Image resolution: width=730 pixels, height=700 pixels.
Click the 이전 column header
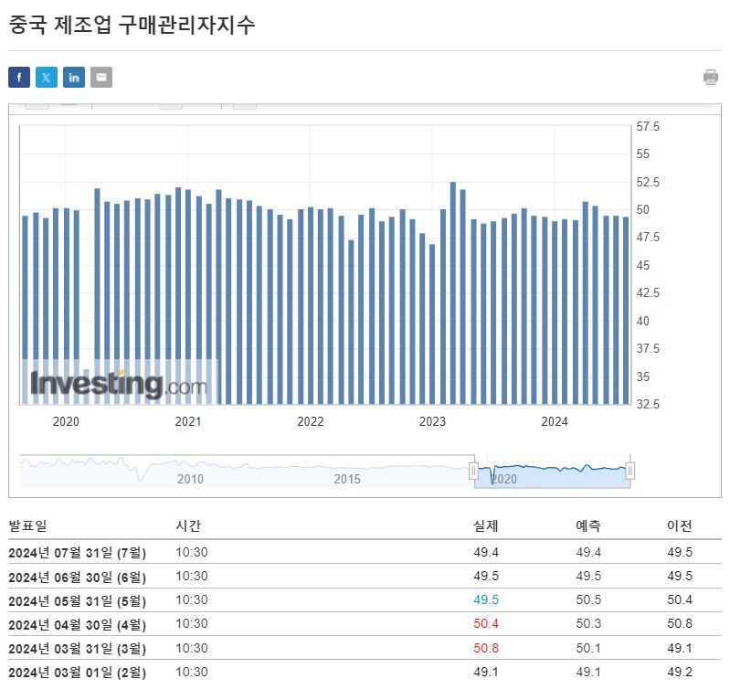click(x=680, y=525)
